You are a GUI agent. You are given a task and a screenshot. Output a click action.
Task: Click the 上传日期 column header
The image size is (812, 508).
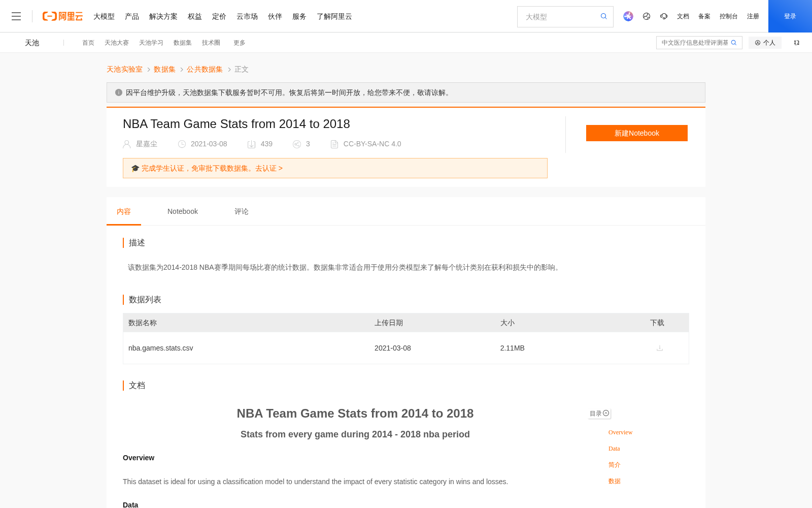click(x=389, y=323)
